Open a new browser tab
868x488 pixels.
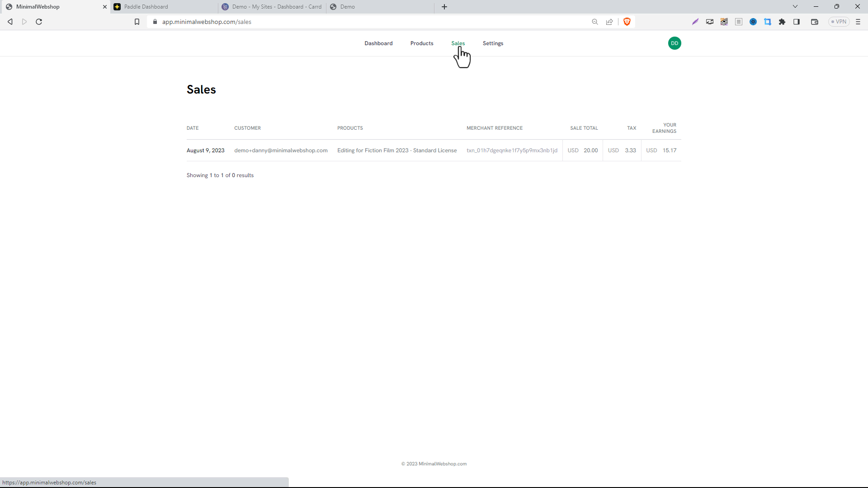[444, 7]
